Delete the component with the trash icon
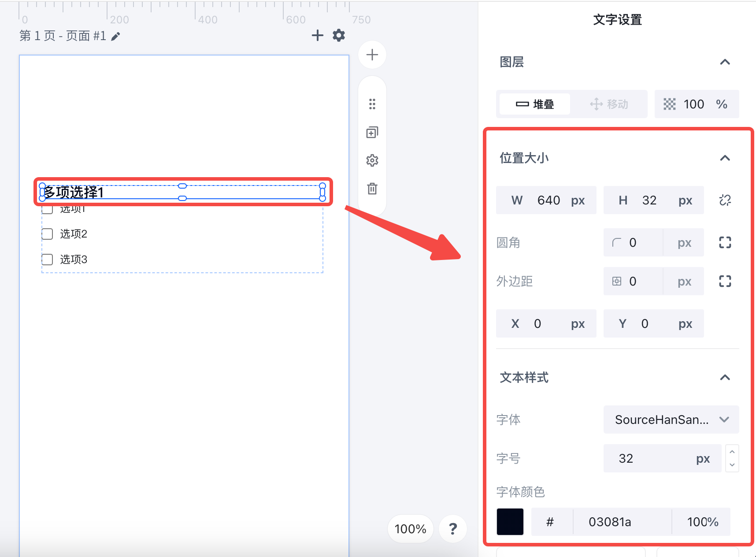 [372, 189]
